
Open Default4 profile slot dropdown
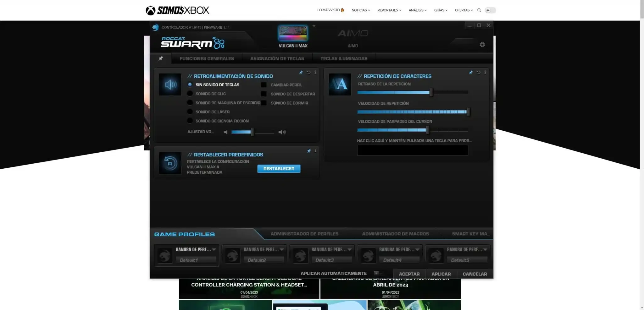click(417, 249)
